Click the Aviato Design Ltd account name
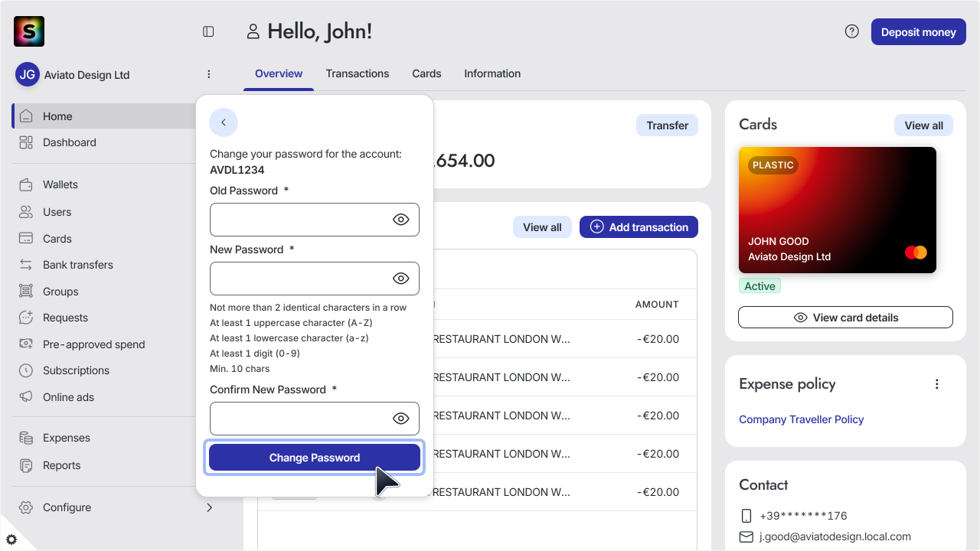This screenshot has height=551, width=980. (x=87, y=75)
